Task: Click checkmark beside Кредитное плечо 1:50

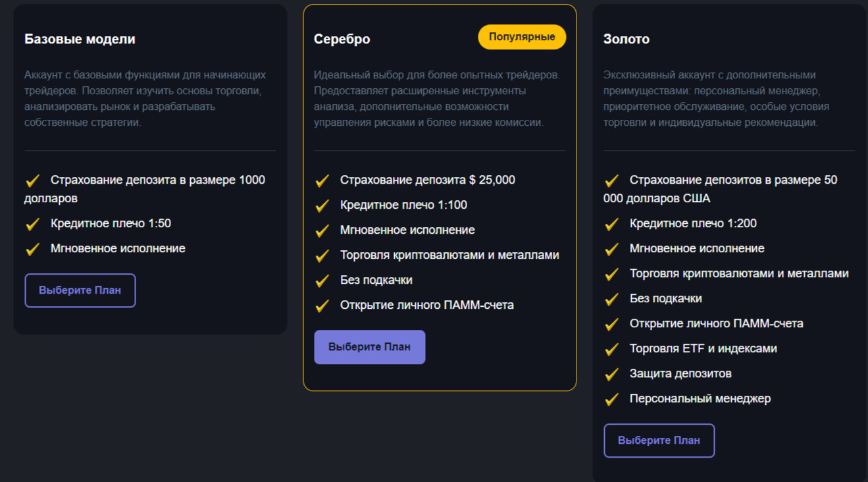Action: pos(33,225)
